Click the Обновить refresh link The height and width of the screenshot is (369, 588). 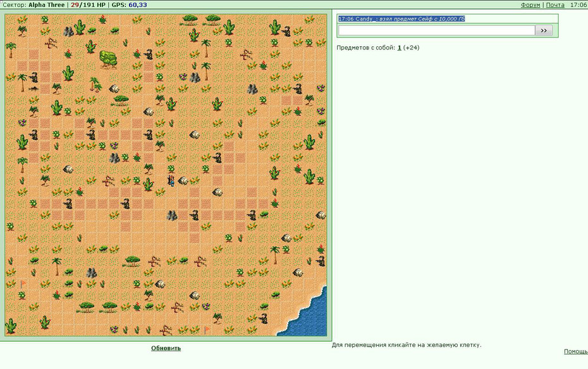coord(166,348)
